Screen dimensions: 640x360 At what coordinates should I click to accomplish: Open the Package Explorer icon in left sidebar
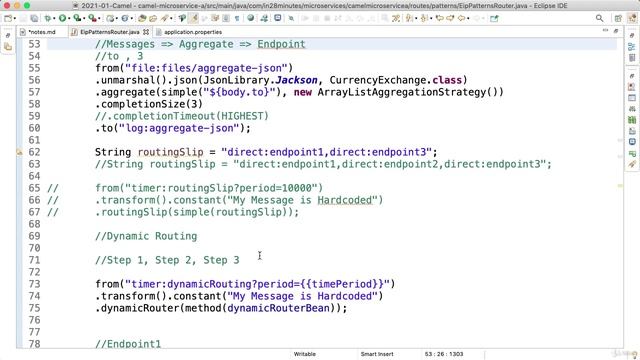click(8, 47)
